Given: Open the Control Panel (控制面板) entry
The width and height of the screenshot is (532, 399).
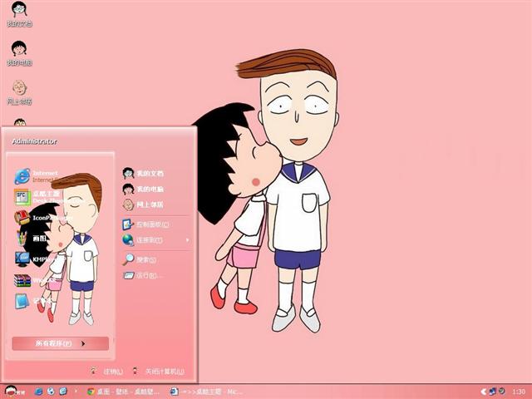Looking at the screenshot, I should tap(146, 224).
